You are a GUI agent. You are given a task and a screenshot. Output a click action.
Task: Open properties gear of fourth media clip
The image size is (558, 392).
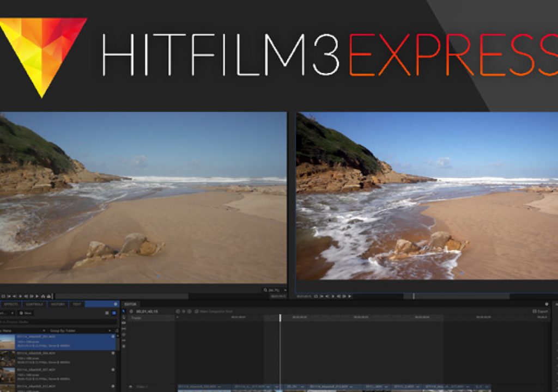pyautogui.click(x=113, y=387)
